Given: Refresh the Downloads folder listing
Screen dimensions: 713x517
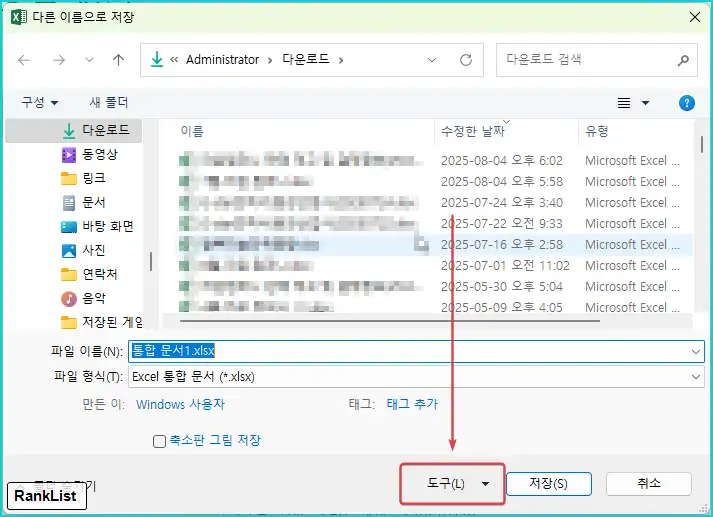Looking at the screenshot, I should pyautogui.click(x=465, y=60).
